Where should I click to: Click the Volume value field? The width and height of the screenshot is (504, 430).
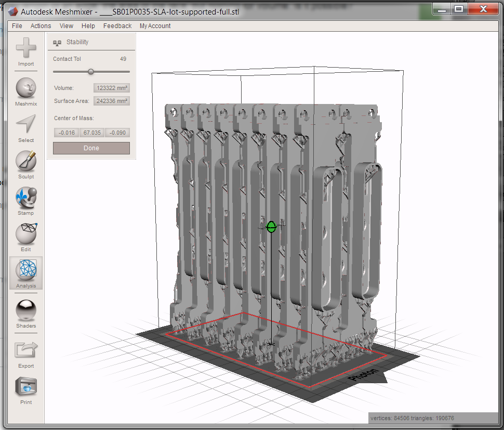(x=111, y=88)
